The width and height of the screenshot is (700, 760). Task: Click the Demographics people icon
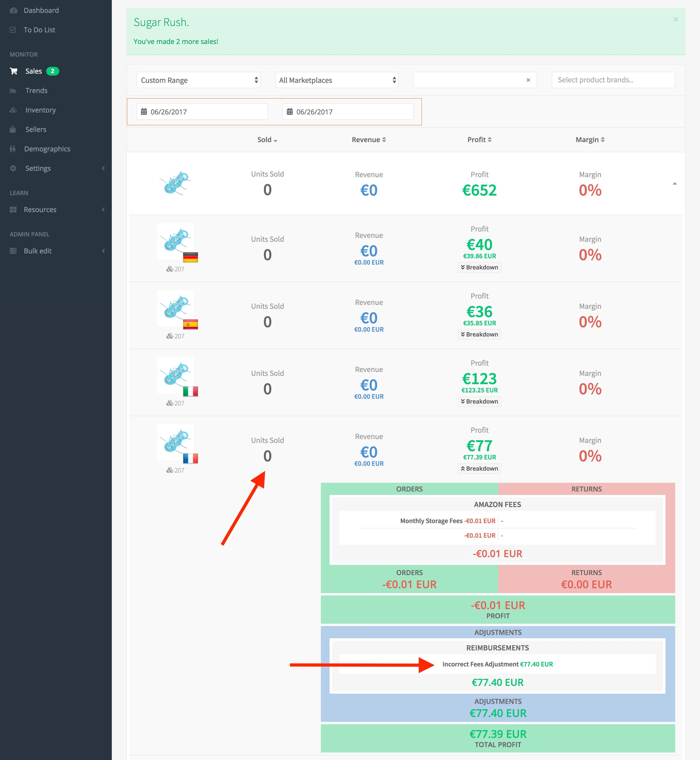pyautogui.click(x=13, y=149)
